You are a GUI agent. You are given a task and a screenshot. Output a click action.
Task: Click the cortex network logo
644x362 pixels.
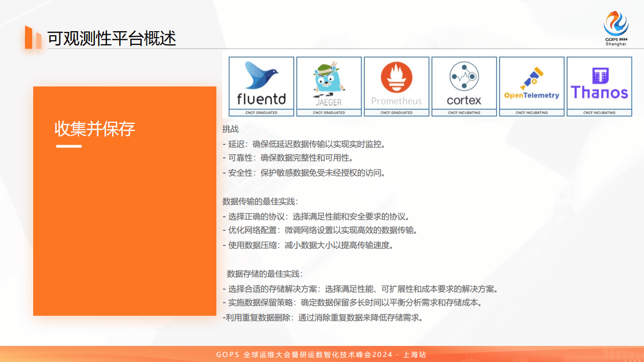pyautogui.click(x=464, y=77)
